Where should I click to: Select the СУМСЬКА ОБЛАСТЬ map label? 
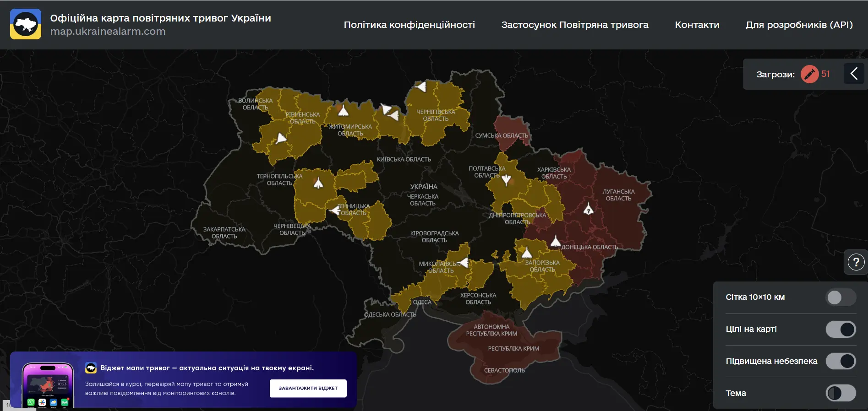tap(502, 135)
